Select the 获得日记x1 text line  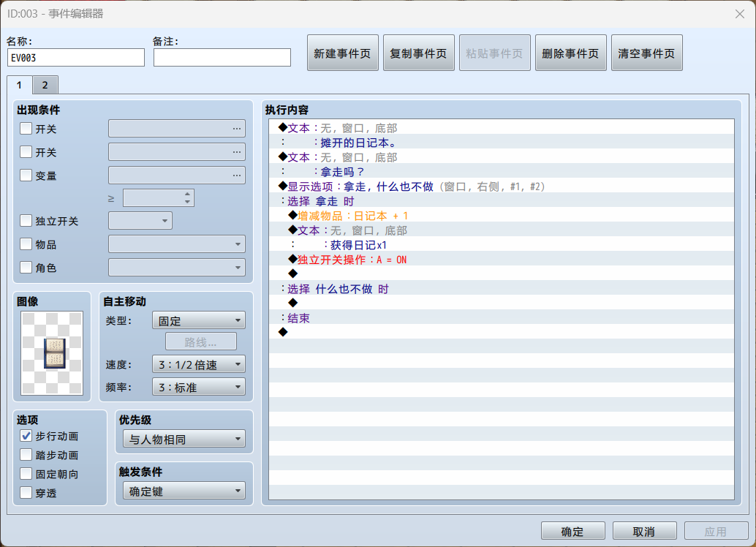tap(502, 245)
